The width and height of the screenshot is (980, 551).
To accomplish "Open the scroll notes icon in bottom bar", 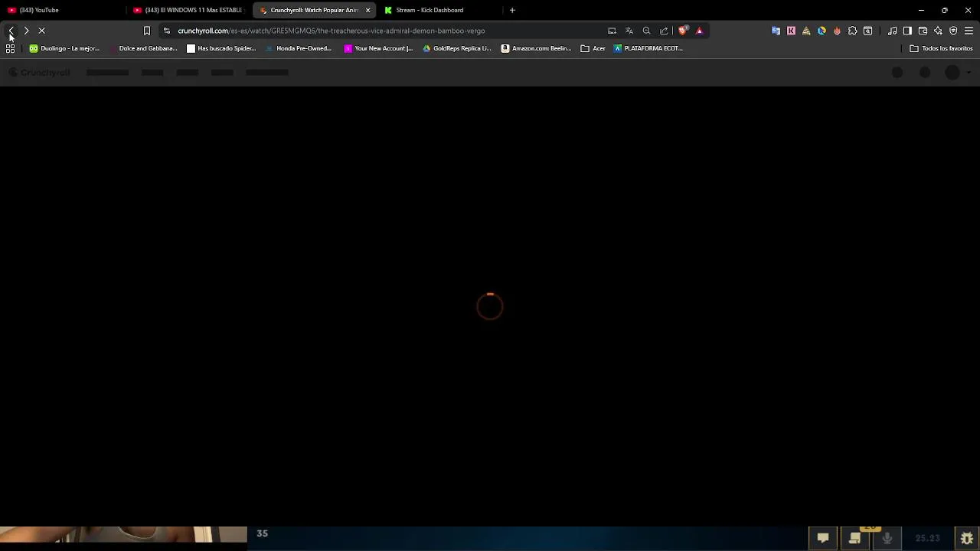I will [854, 538].
